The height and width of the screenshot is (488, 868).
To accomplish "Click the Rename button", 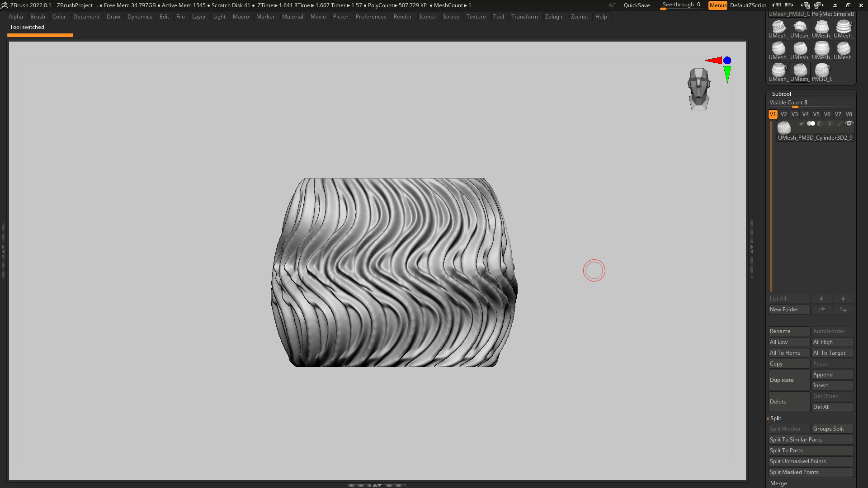I will pyautogui.click(x=789, y=331).
